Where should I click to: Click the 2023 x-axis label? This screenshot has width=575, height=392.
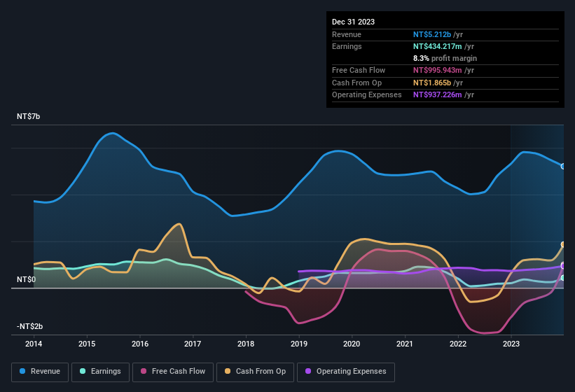click(511, 344)
